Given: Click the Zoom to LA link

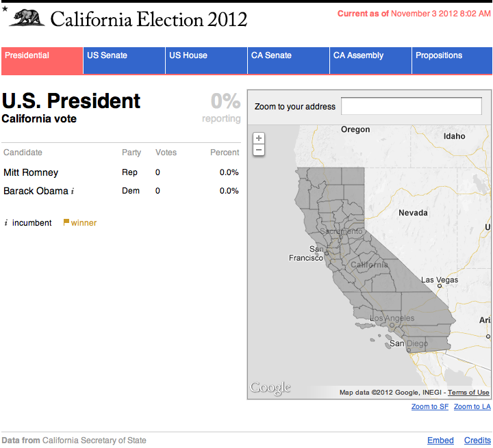Looking at the screenshot, I should [x=472, y=407].
